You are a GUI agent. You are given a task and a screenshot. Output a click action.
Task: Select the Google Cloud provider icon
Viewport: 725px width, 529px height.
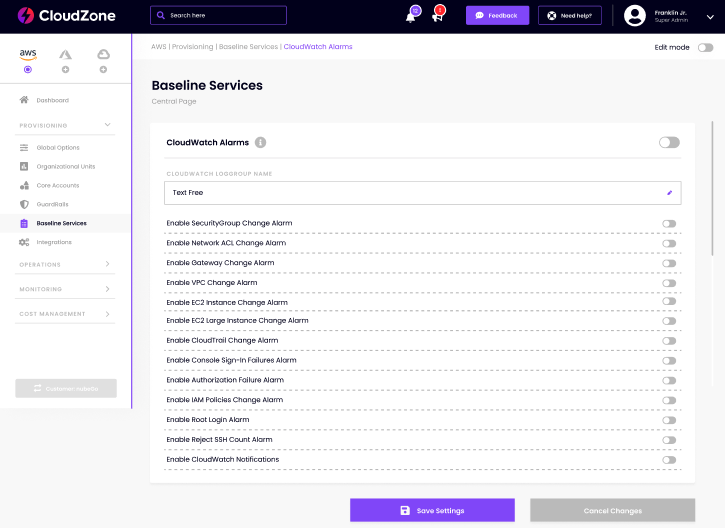pos(103,55)
